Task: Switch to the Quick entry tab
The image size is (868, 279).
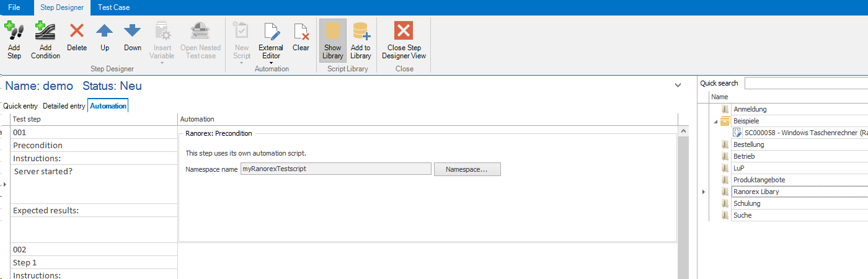Action: (20, 106)
